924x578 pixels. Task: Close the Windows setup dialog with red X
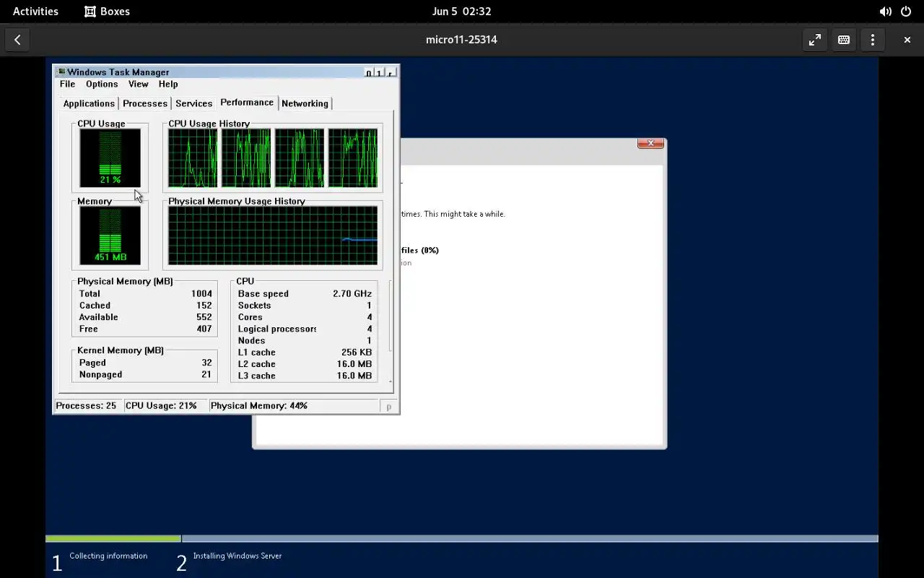point(650,143)
